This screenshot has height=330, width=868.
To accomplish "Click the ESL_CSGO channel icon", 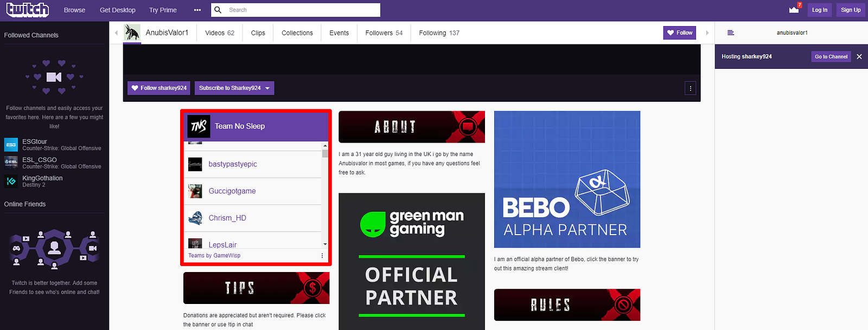I will [11, 163].
